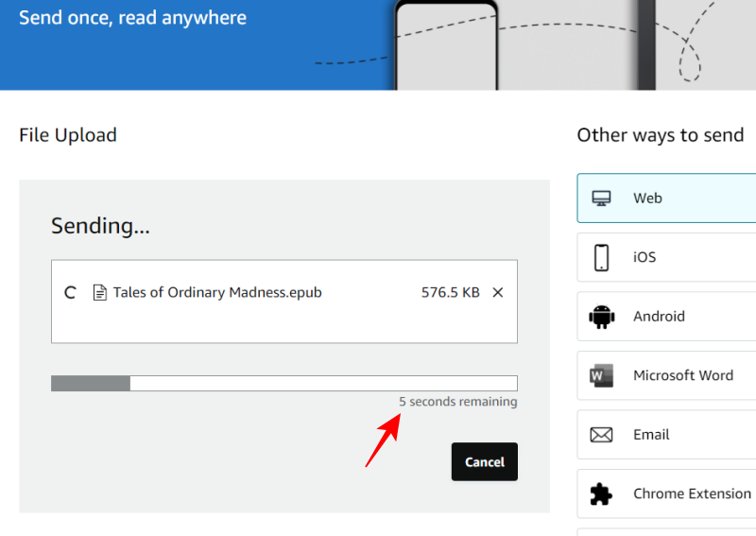
Task: Select the Email sending option
Action: coord(666,435)
